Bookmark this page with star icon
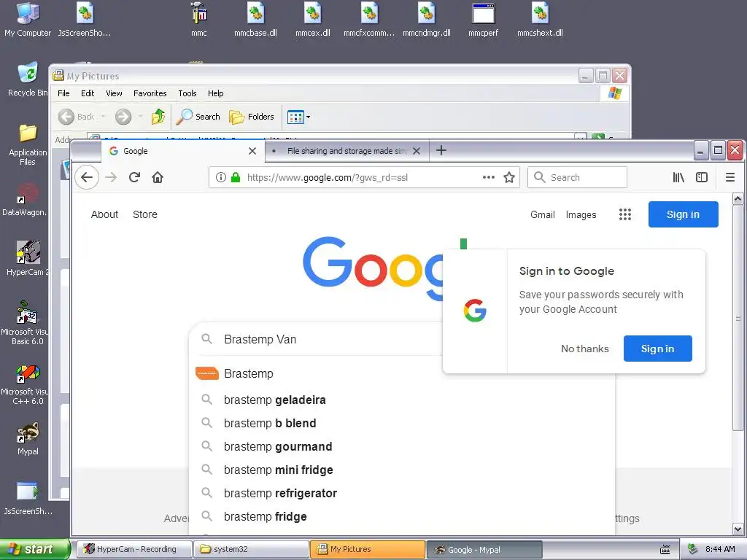Screen dimensions: 747x560 [509, 178]
